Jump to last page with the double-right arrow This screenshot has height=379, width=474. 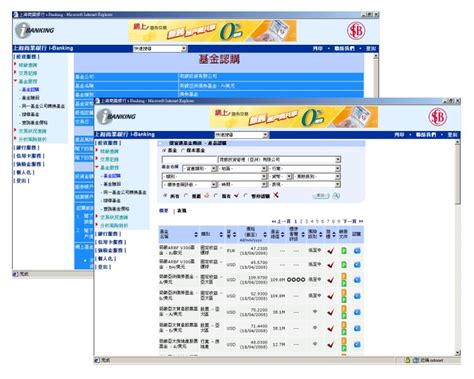pyautogui.click(x=361, y=221)
